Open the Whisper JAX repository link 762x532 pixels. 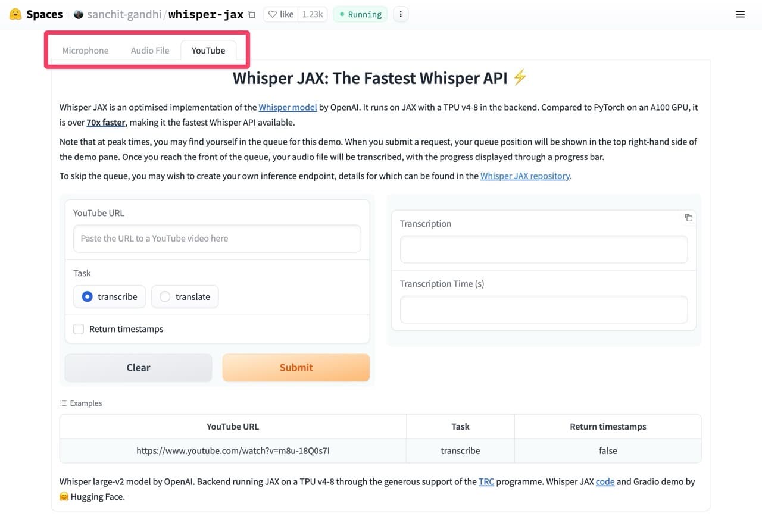point(525,176)
